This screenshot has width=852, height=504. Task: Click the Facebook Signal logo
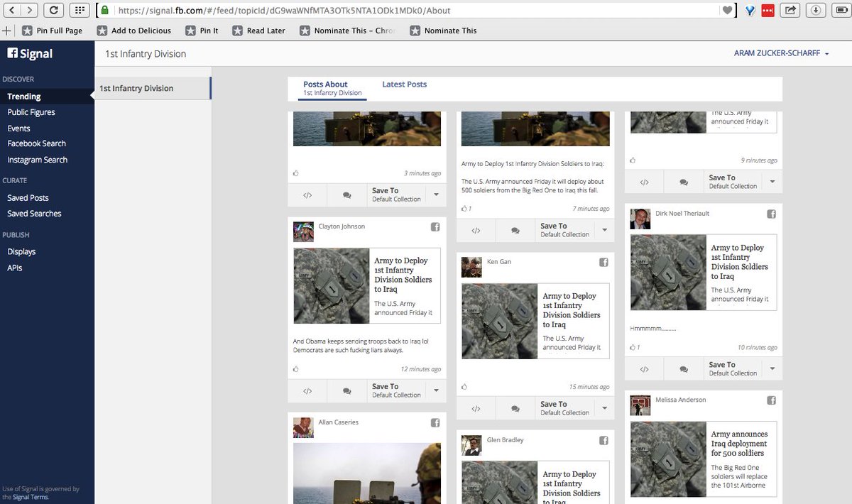(30, 54)
